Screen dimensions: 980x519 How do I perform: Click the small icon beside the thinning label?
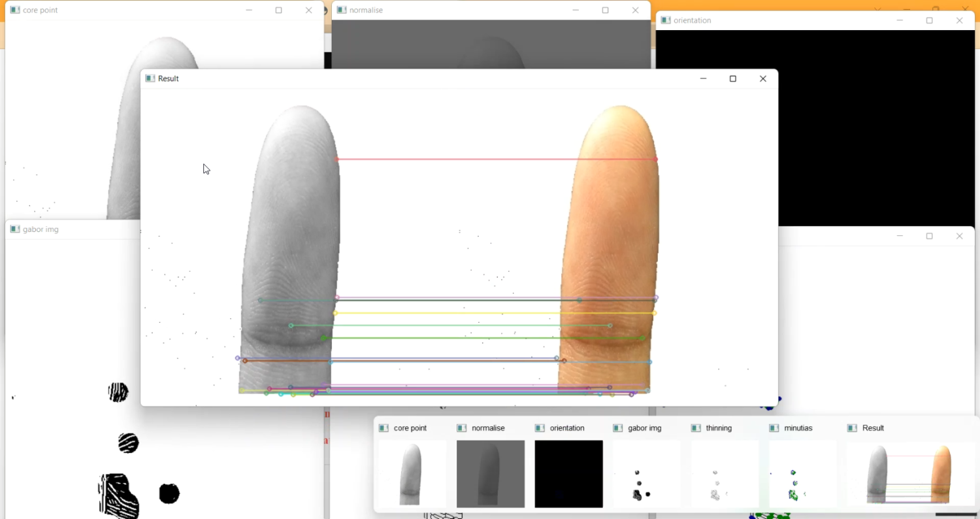(695, 428)
